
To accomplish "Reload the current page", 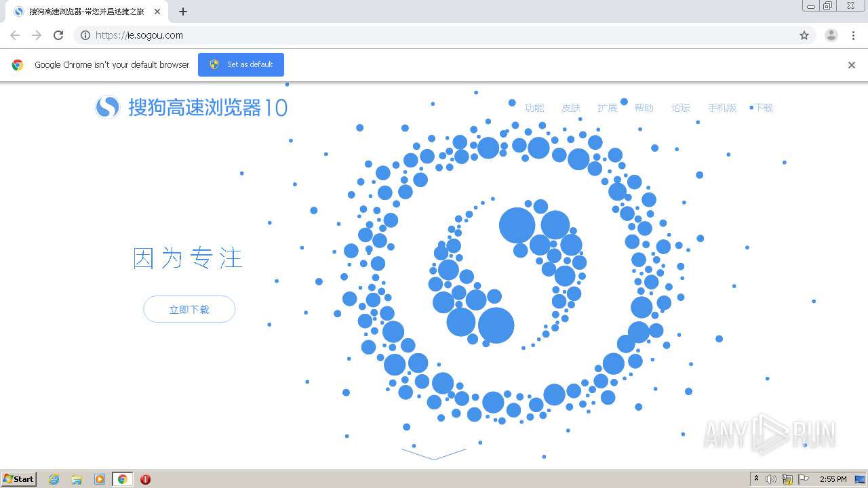I will pos(58,35).
